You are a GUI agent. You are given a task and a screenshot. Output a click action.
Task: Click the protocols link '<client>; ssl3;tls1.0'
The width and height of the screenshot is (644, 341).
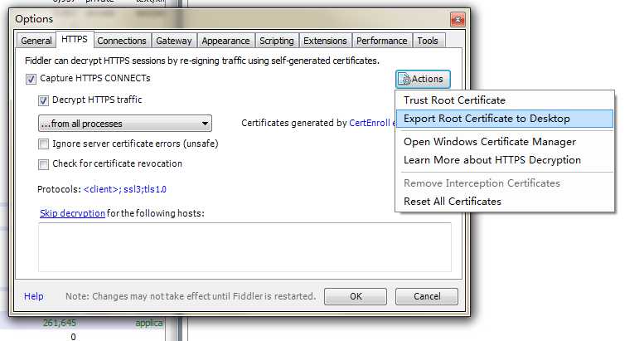pyautogui.click(x=125, y=189)
